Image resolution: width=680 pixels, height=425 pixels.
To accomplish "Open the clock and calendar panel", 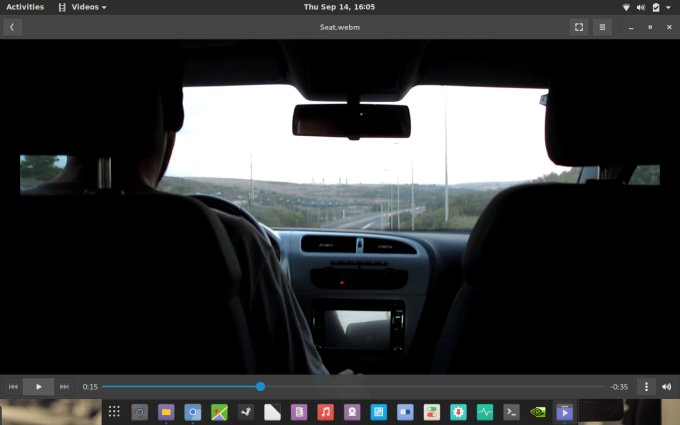I will pos(339,7).
